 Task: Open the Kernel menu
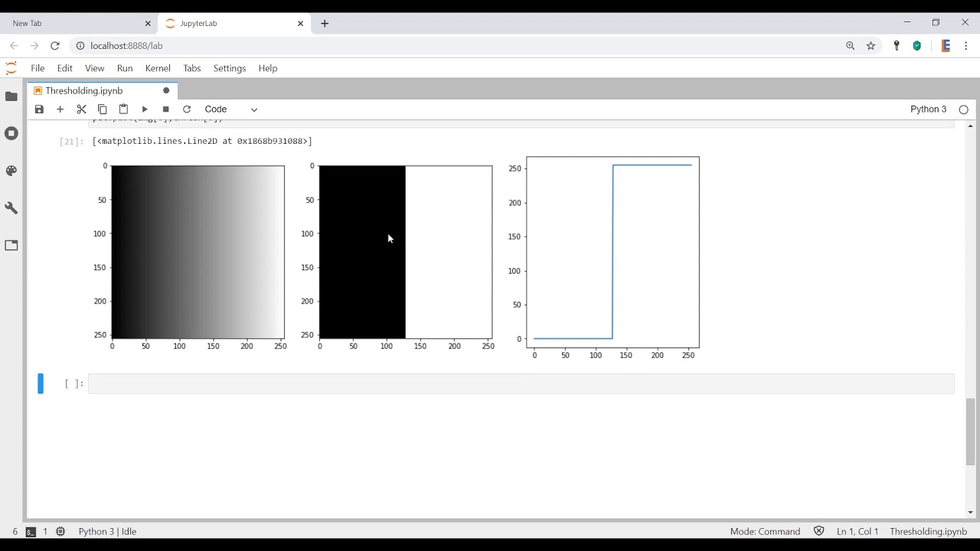pos(158,68)
